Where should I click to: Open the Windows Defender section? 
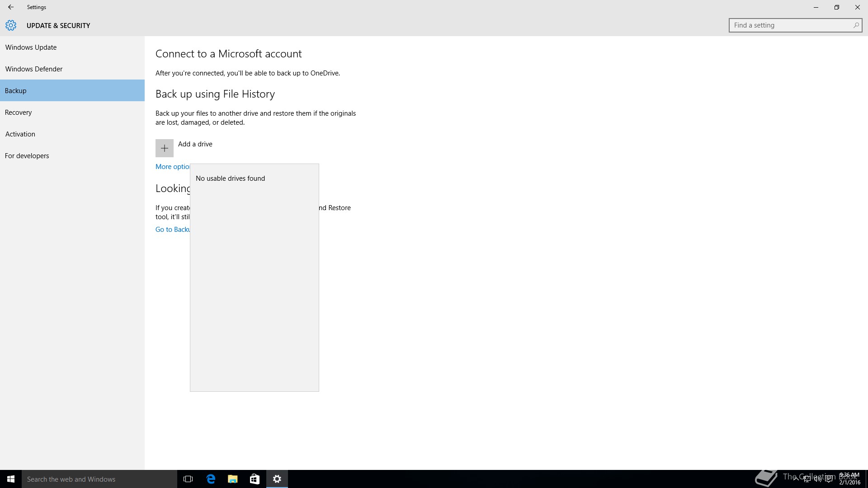[x=72, y=69]
